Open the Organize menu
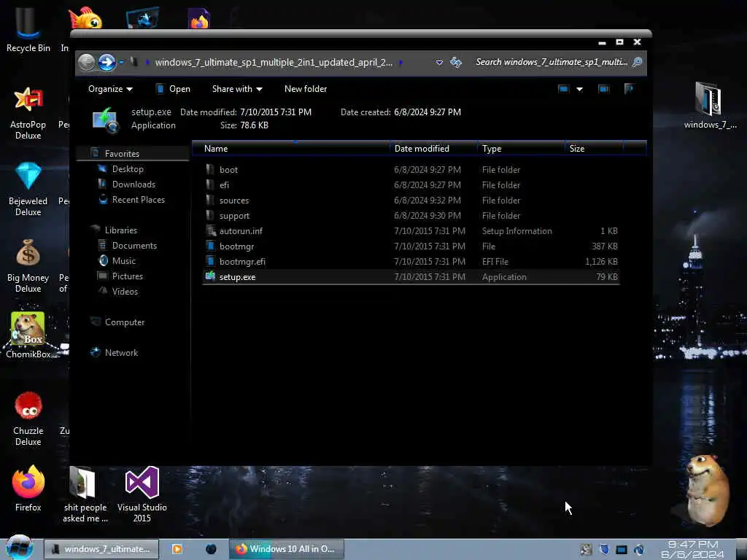 tap(110, 89)
